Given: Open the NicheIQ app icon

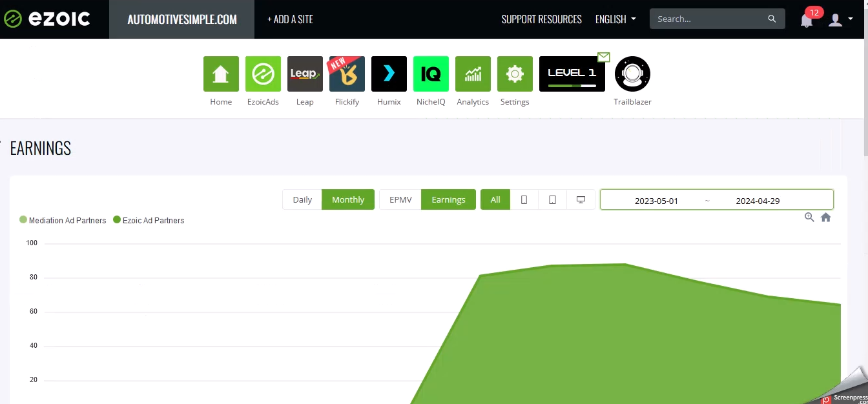Looking at the screenshot, I should (431, 74).
